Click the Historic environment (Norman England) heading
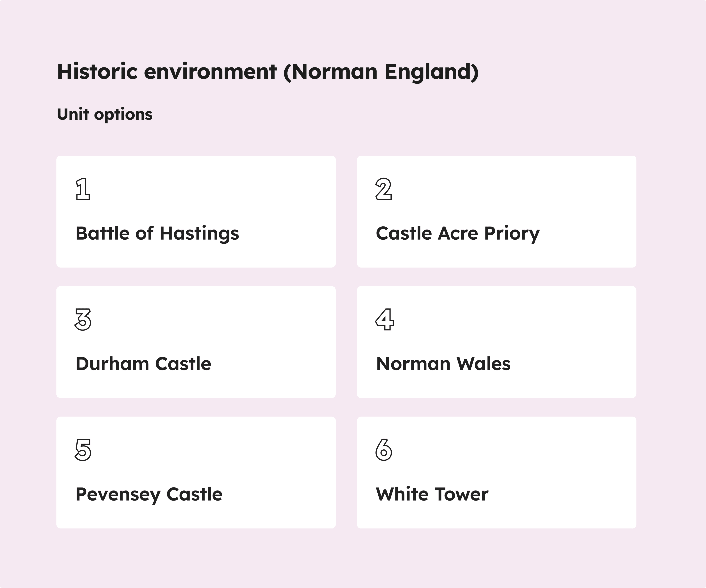 click(x=268, y=71)
